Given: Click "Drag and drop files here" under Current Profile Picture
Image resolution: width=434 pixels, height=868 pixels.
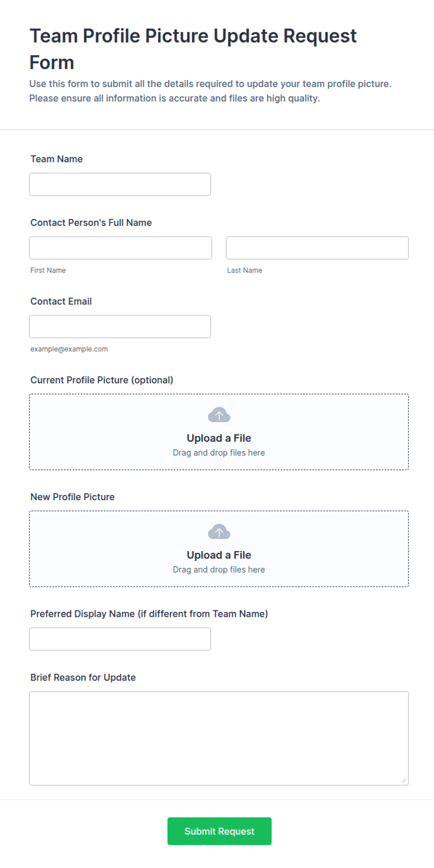Looking at the screenshot, I should tap(219, 453).
